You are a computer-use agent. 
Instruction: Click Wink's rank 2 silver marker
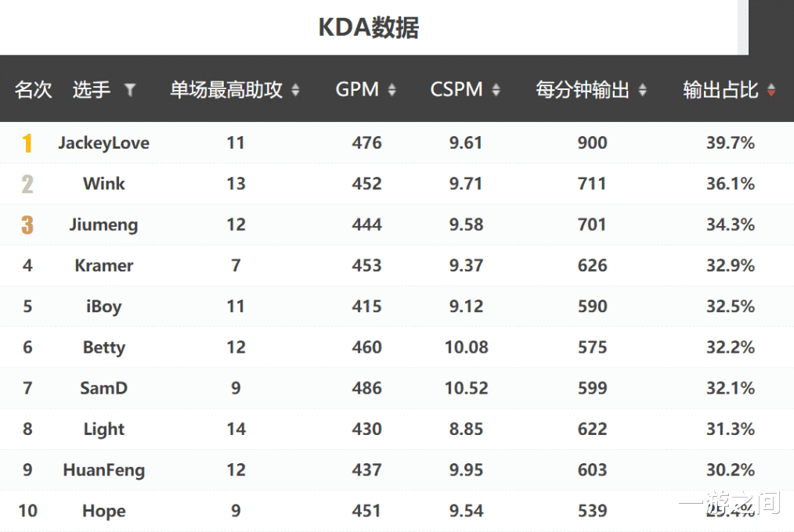(x=27, y=183)
